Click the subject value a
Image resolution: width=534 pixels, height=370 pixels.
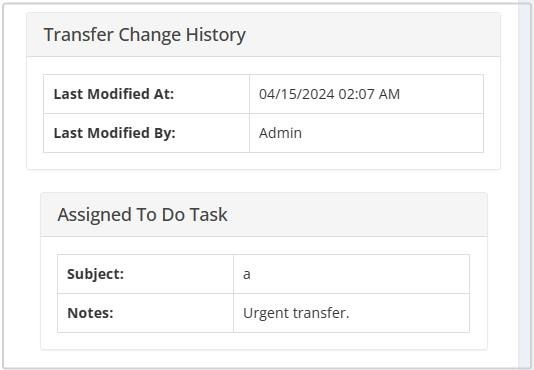coord(247,275)
